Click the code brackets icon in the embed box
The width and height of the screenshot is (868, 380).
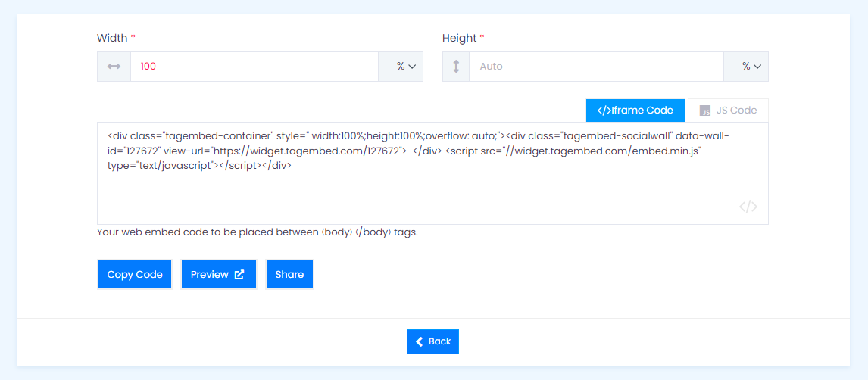pyautogui.click(x=748, y=207)
